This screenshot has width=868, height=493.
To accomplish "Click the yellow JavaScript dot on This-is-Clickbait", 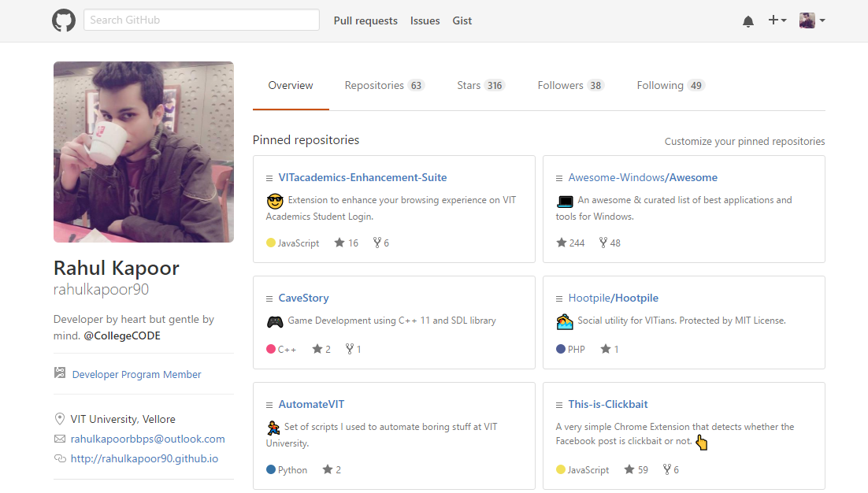I will [x=561, y=469].
